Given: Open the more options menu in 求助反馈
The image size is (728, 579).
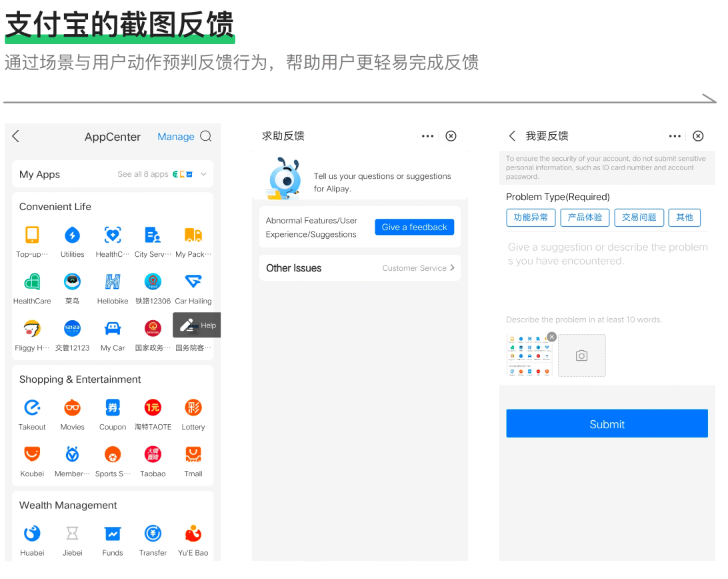Looking at the screenshot, I should pyautogui.click(x=427, y=136).
